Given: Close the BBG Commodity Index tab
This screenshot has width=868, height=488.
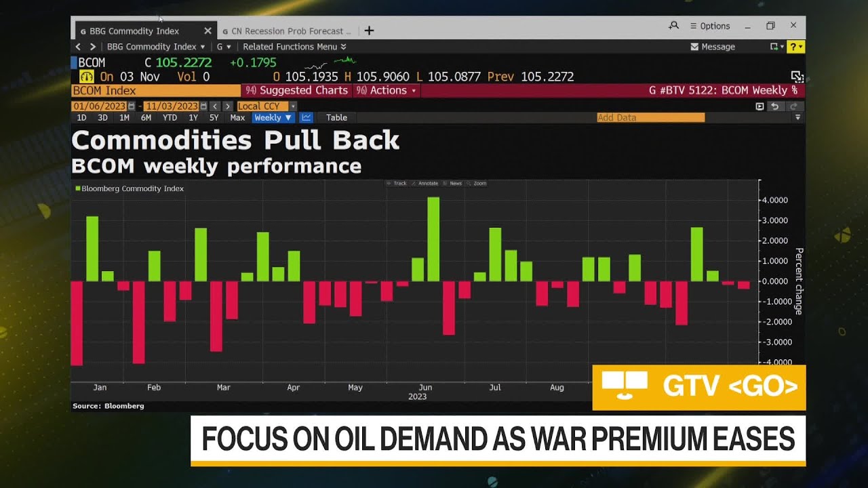Looking at the screenshot, I should click(208, 30).
